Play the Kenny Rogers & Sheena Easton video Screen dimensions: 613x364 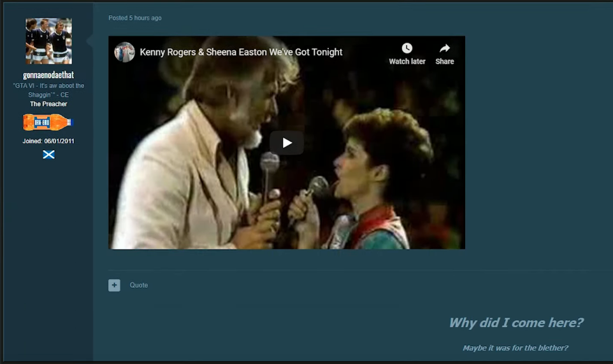pyautogui.click(x=287, y=143)
